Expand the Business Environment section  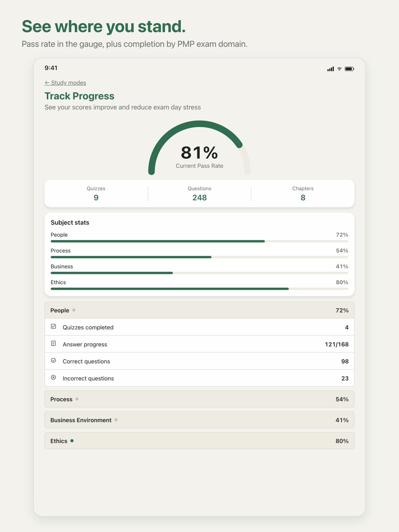pos(199,420)
